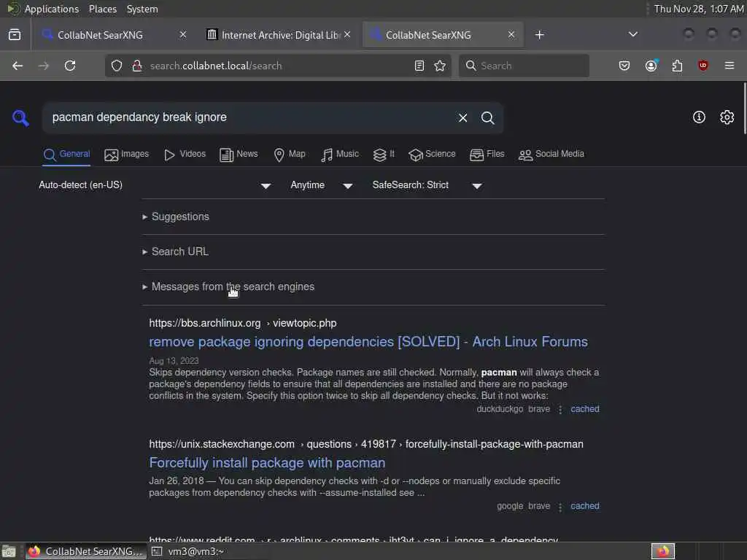
Task: Open the extensions puzzle icon
Action: click(x=677, y=66)
